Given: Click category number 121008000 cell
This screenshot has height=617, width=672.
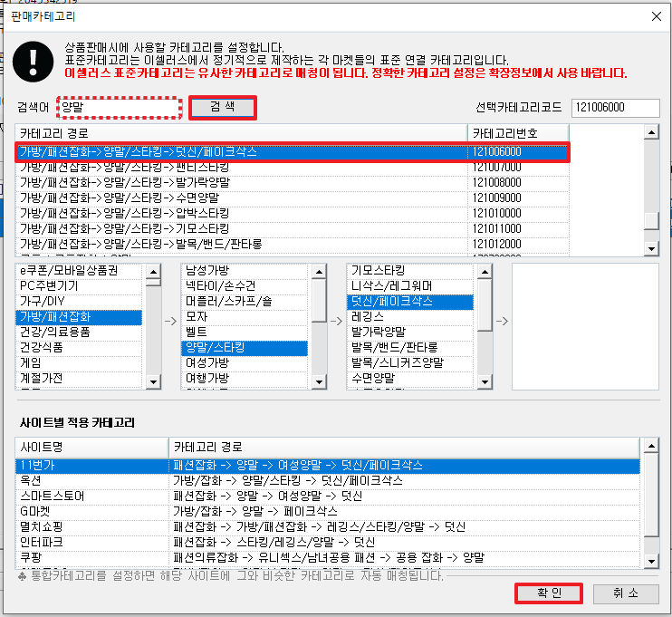Looking at the screenshot, I should [x=518, y=183].
